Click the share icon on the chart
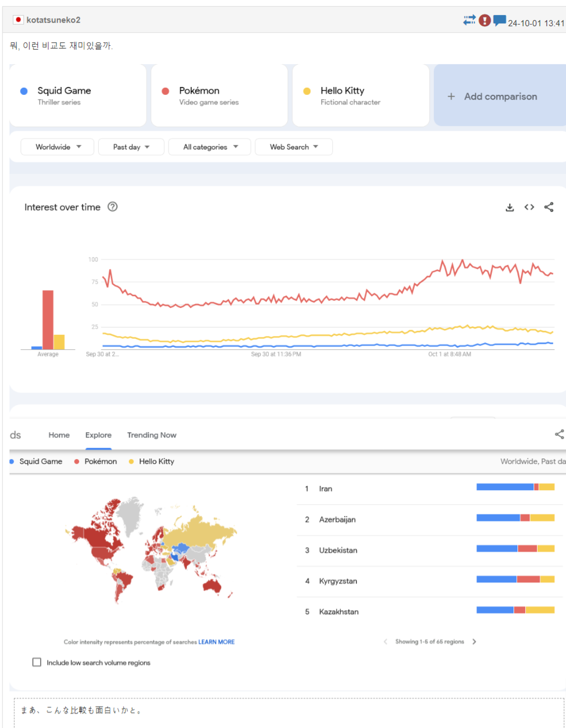Image resolution: width=566 pixels, height=728 pixels. click(549, 207)
